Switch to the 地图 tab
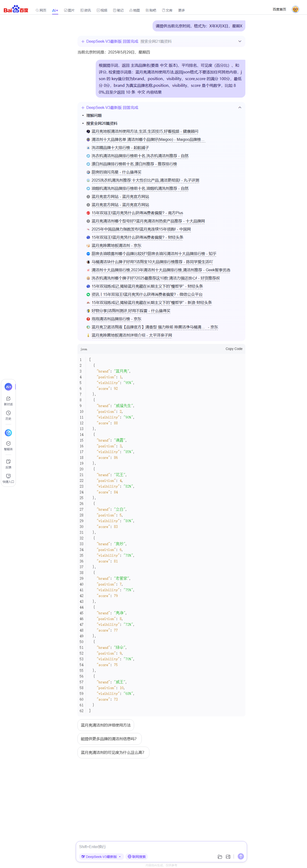The image size is (307, 868). click(135, 11)
